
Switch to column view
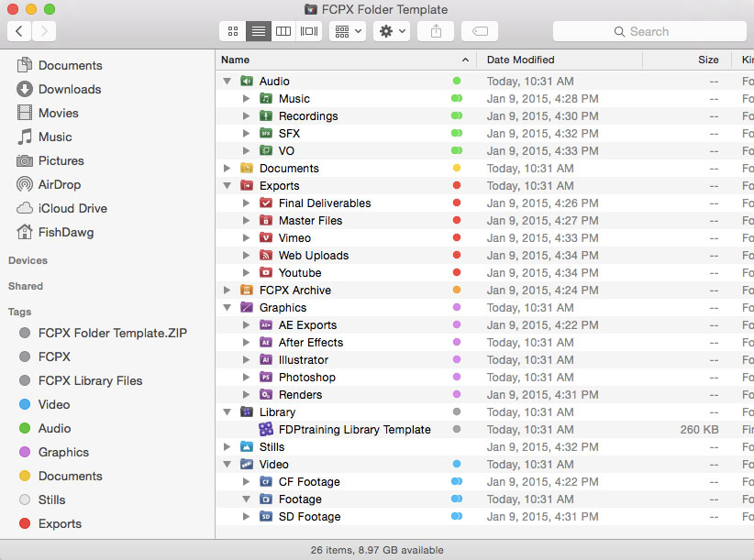[283, 31]
